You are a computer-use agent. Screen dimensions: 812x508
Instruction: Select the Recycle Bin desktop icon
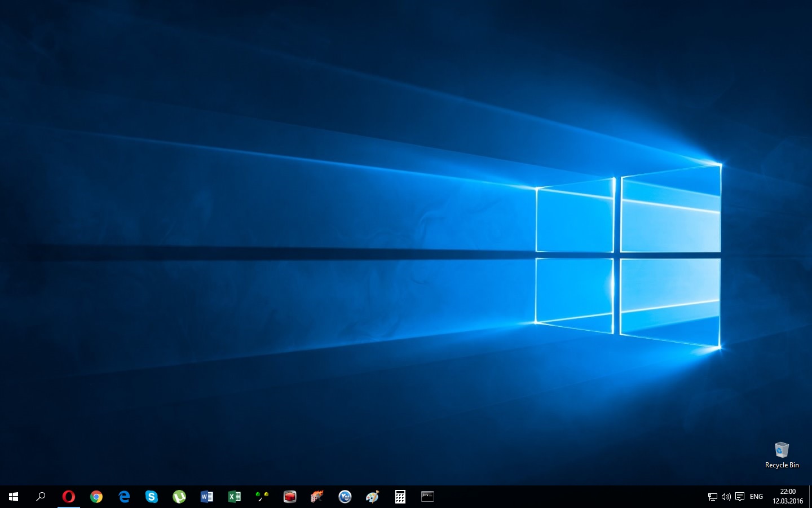[x=782, y=455]
